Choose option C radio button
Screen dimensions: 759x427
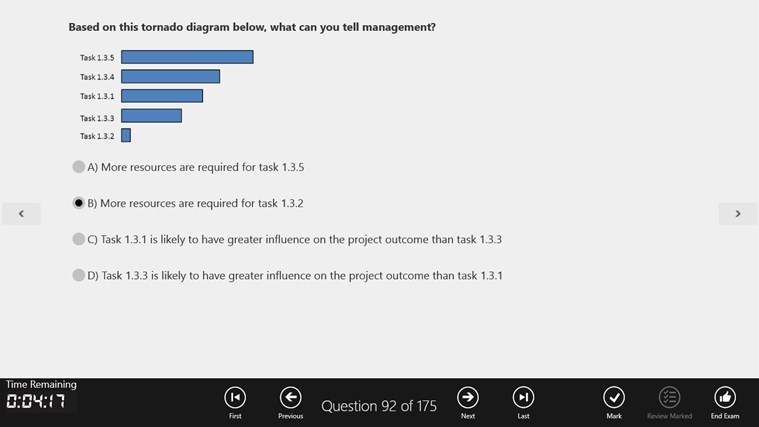point(78,239)
